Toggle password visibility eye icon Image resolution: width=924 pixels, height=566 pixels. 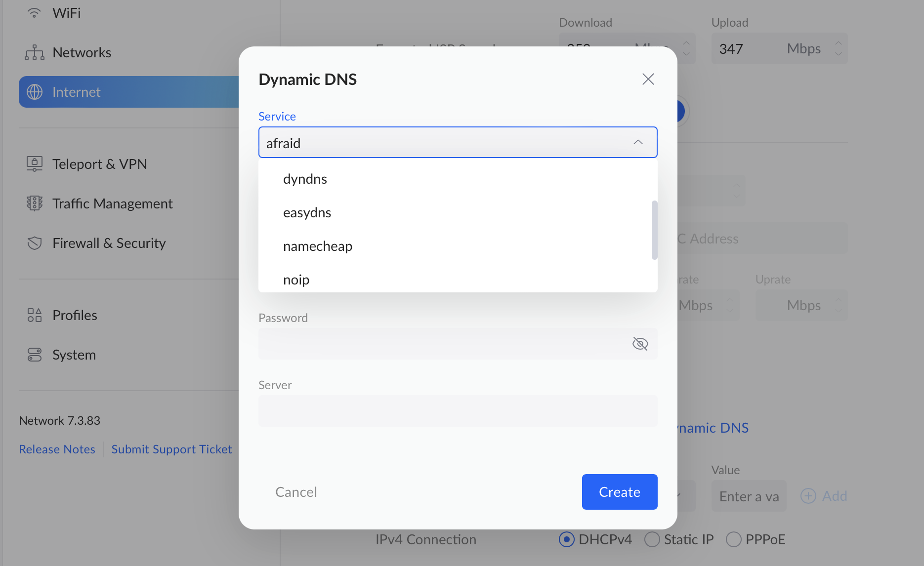(640, 344)
